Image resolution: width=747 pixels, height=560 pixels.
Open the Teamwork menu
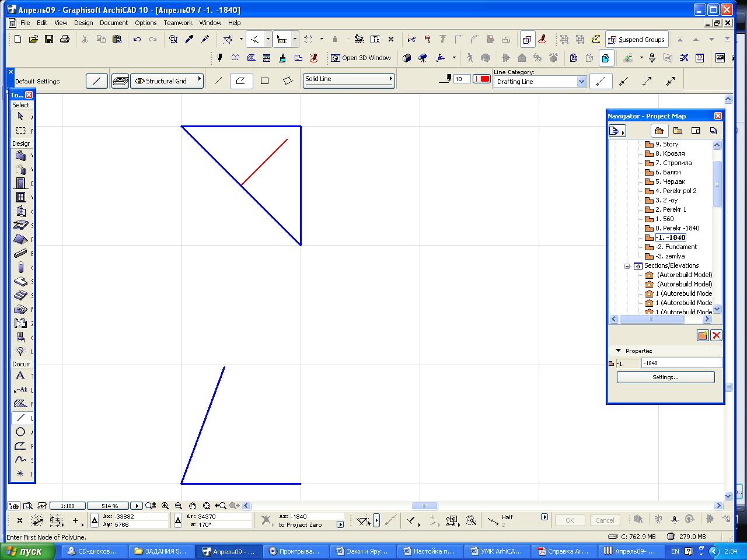coord(178,23)
